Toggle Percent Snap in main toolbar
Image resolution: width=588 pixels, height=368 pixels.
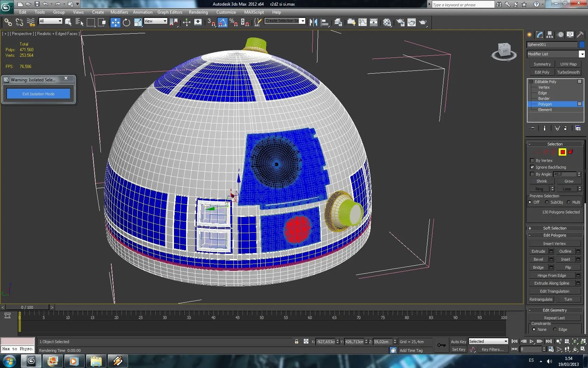pyautogui.click(x=233, y=22)
